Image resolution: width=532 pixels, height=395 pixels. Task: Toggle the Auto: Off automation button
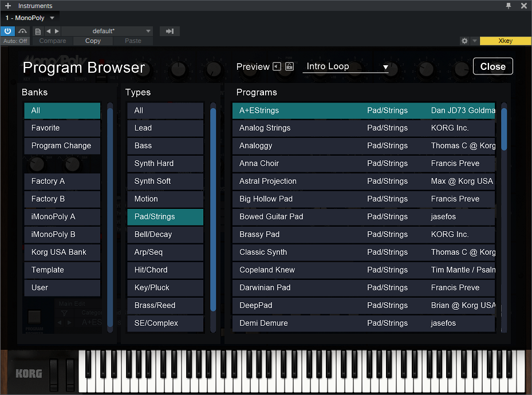pos(15,41)
